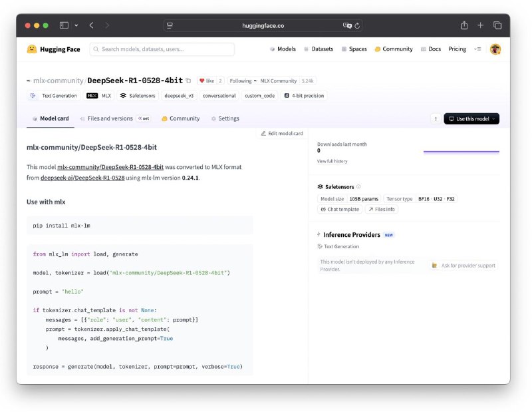Go back to the previous page
The image size is (532, 412).
click(91, 25)
